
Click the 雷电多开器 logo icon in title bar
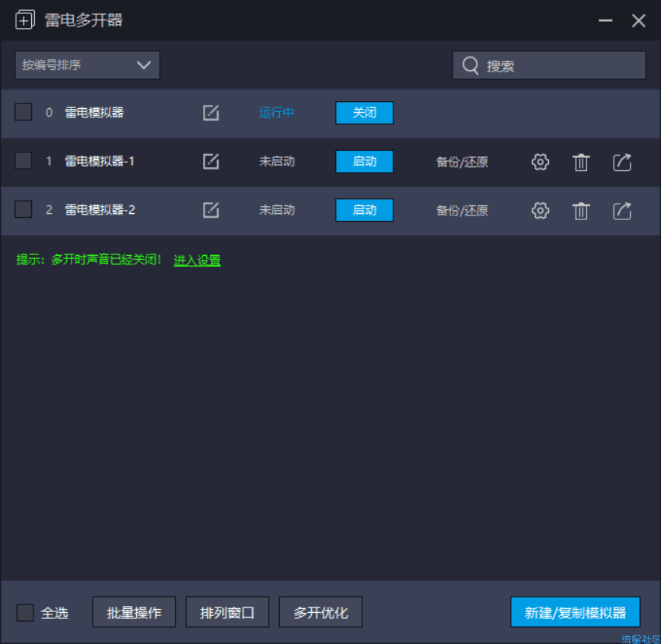(26, 19)
